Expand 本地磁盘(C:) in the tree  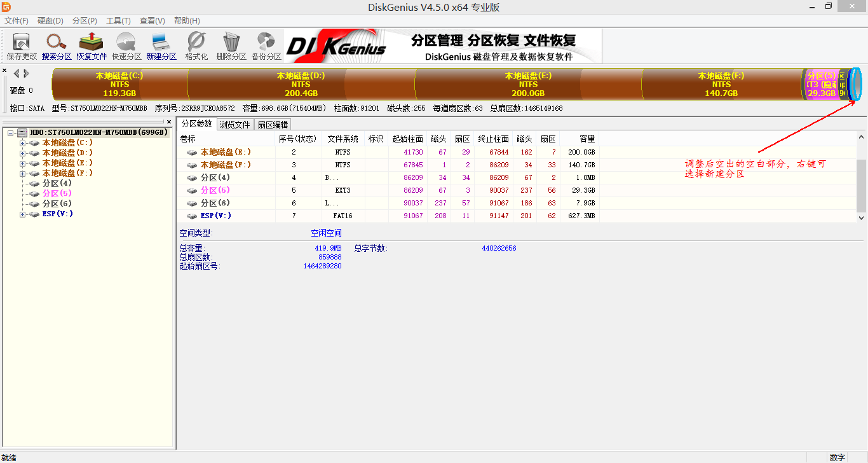(23, 143)
